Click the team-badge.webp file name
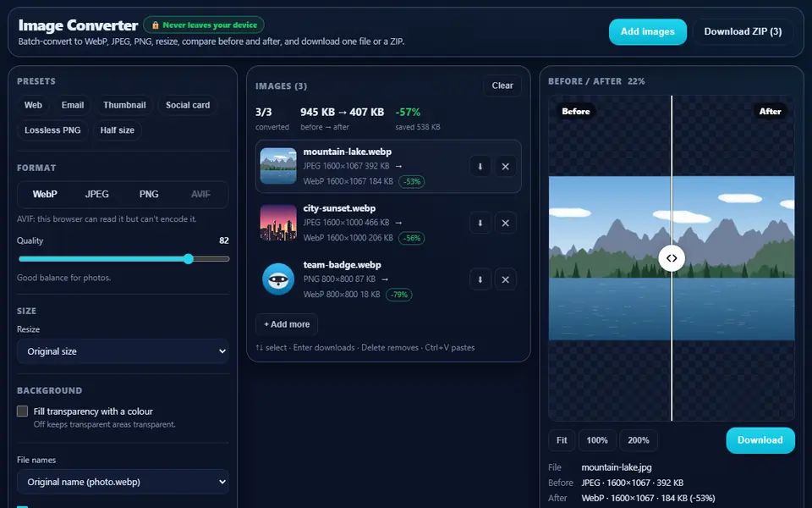The image size is (812, 508). tap(342, 265)
